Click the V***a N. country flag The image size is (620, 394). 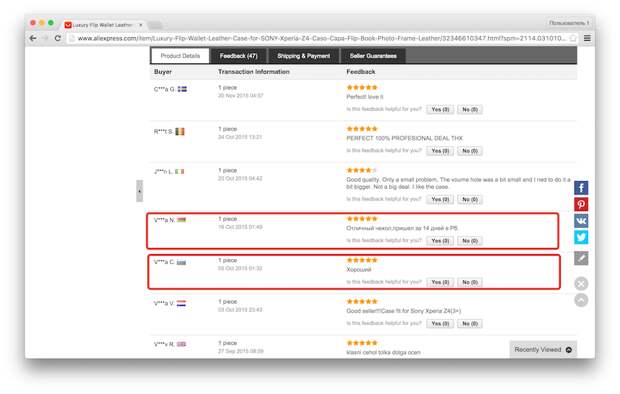pos(181,220)
